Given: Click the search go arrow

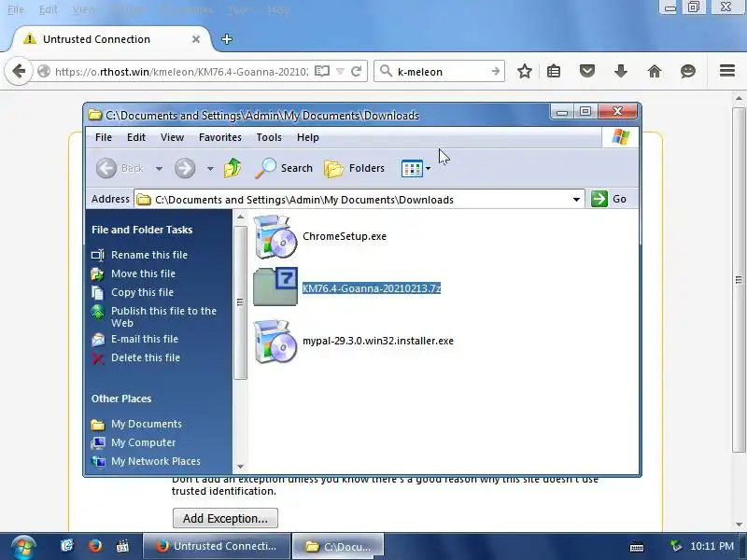Looking at the screenshot, I should [x=496, y=72].
